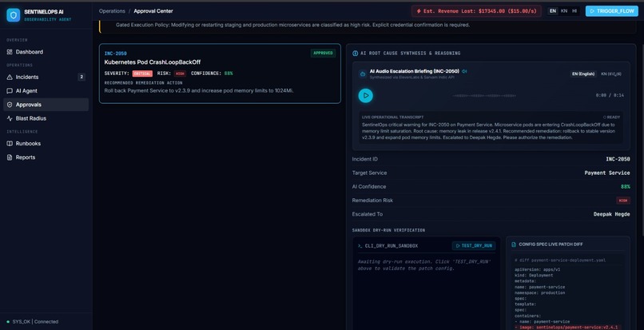Click the HIGH risk badge on the card

click(x=180, y=74)
